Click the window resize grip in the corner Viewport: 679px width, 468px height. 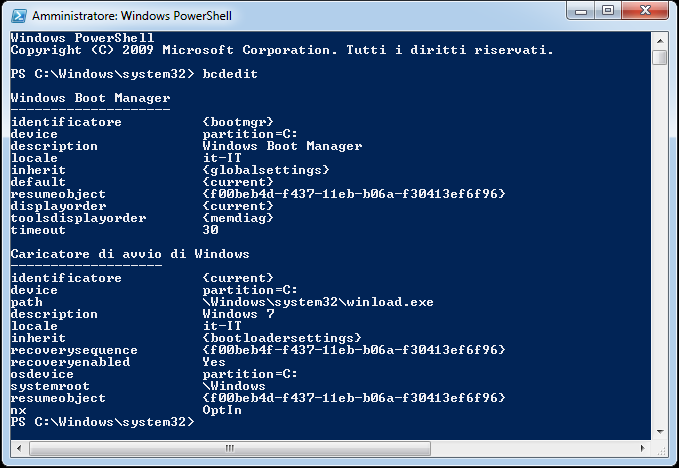click(660, 449)
